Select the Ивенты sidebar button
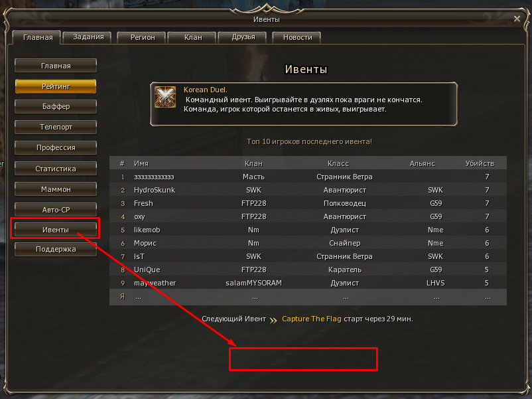This screenshot has height=399, width=532. 56,230
